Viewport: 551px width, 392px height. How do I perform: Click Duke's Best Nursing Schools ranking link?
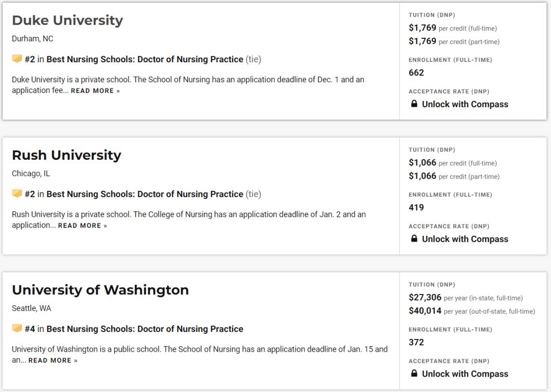(145, 59)
